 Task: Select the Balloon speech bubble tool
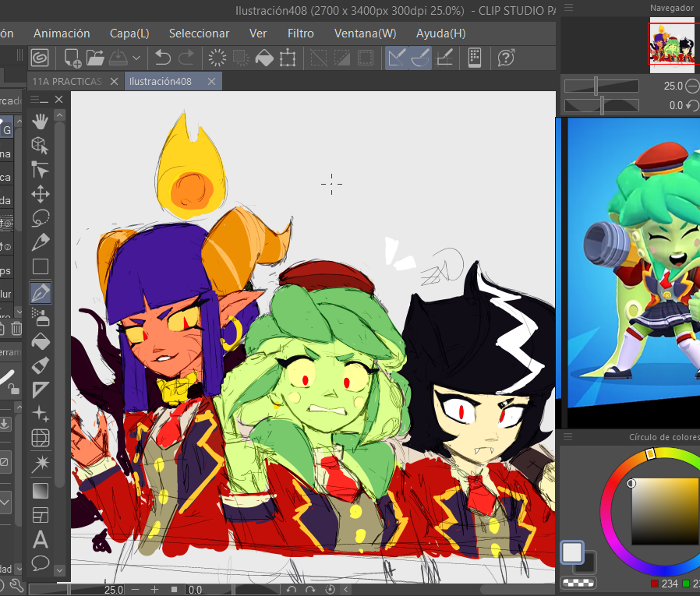(x=41, y=563)
